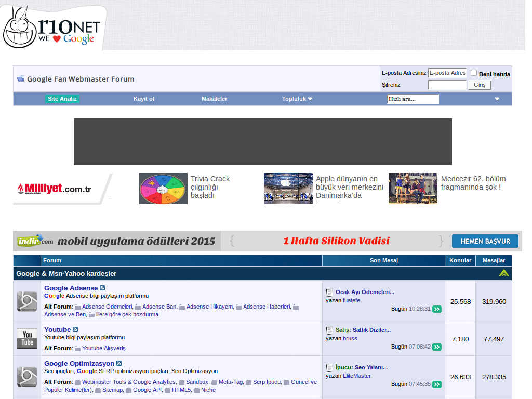Open the Apple data center thumbnail
Image resolution: width=532 pixels, height=399 pixels.
[288, 189]
